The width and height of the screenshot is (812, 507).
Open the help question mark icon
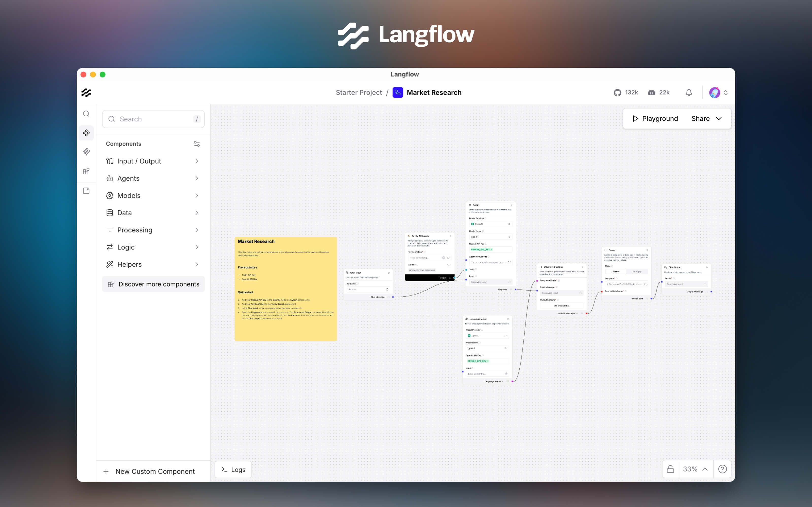(722, 469)
